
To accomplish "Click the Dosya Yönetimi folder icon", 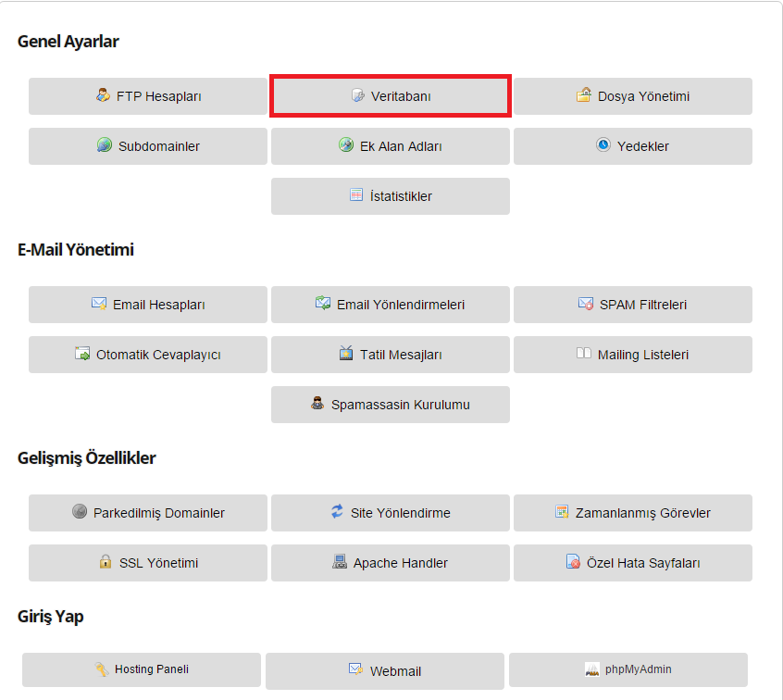I will (584, 94).
